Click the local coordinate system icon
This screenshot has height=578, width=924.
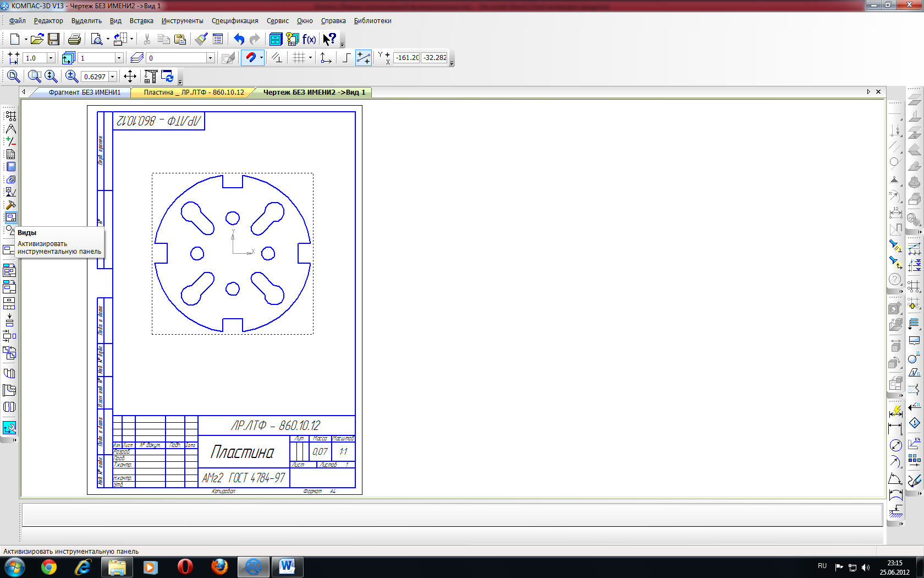[326, 58]
